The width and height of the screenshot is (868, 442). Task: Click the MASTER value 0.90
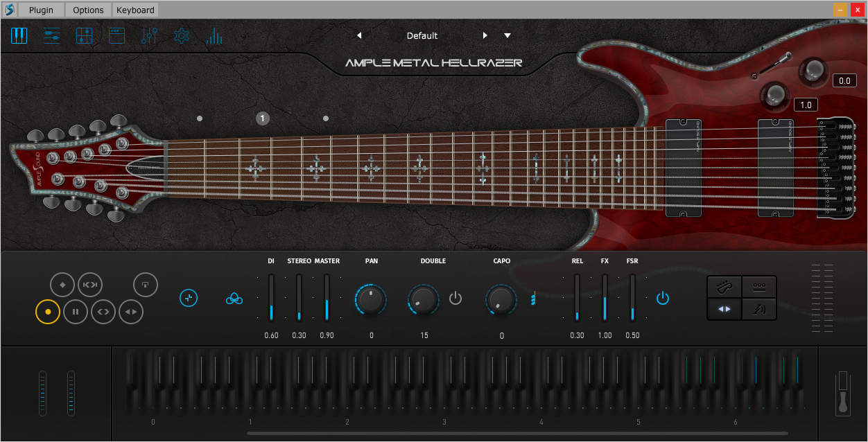(327, 336)
